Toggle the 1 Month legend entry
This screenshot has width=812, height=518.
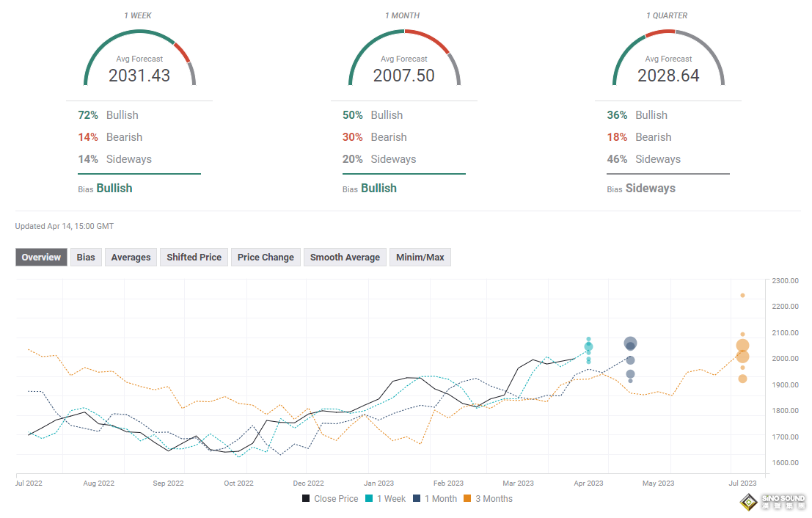click(x=434, y=499)
